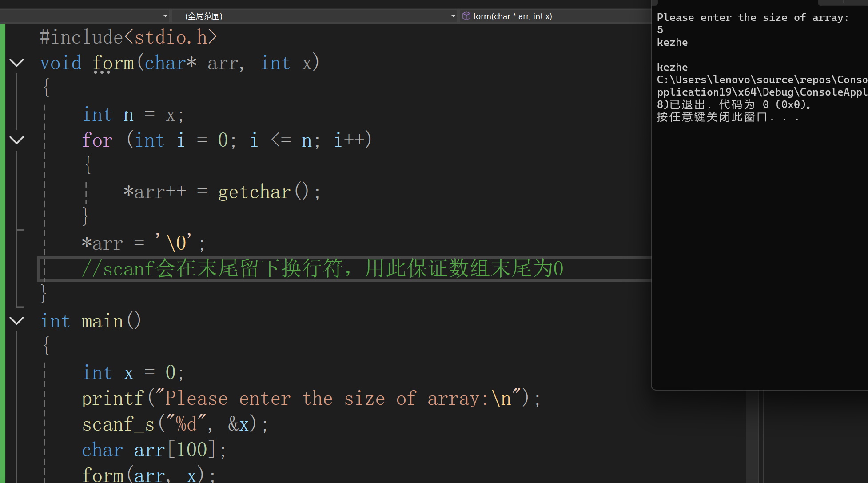This screenshot has height=483, width=868.
Task: Click the char arr[100] declaration
Action: (x=154, y=450)
